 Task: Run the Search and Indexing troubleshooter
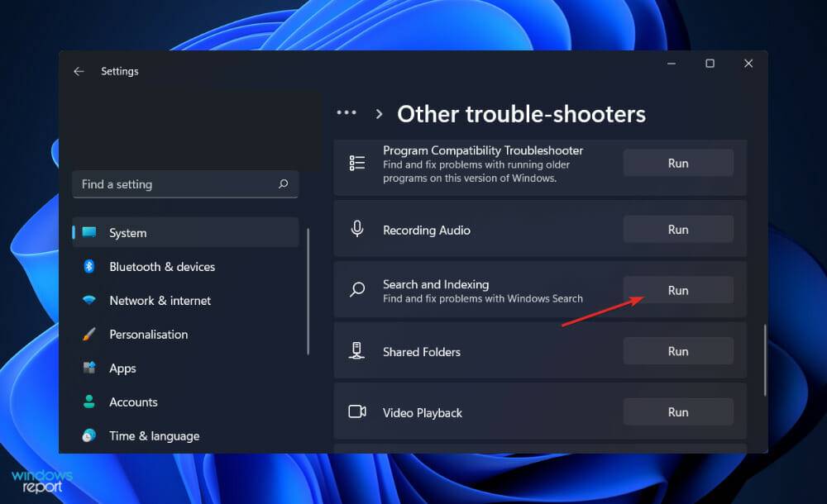678,290
